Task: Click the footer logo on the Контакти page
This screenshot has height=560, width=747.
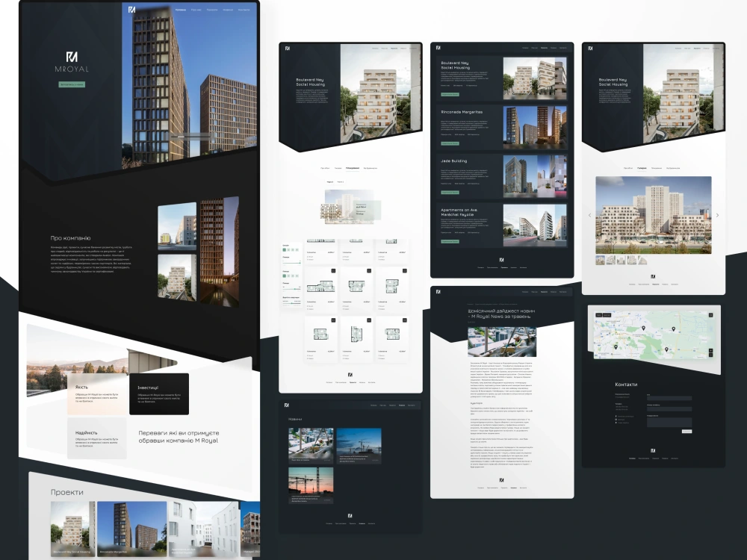Action: tap(653, 450)
